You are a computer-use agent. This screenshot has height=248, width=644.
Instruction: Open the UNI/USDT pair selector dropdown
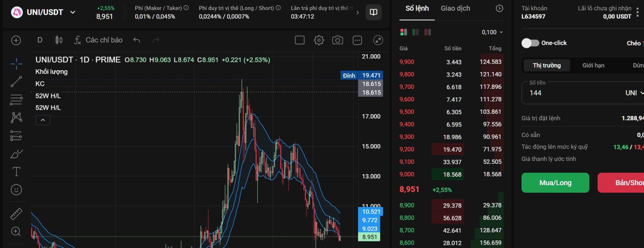73,12
